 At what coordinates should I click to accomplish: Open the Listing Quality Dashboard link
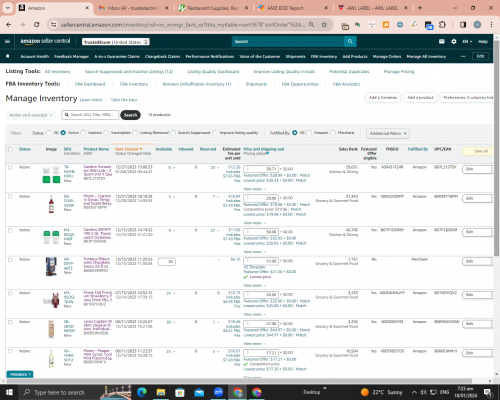(x=213, y=71)
